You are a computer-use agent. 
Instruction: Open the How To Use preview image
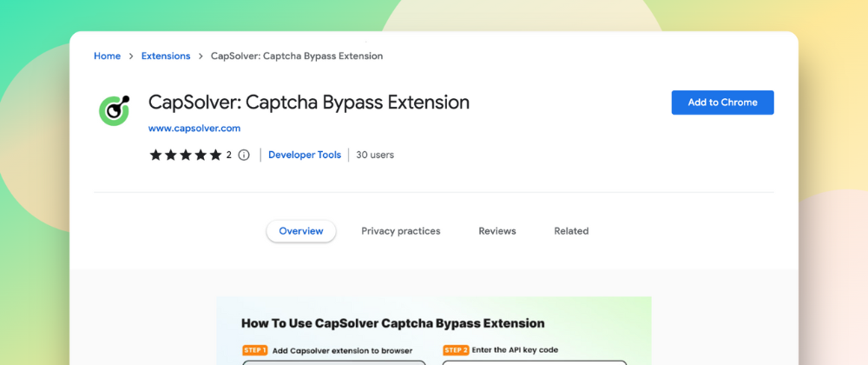click(433, 330)
